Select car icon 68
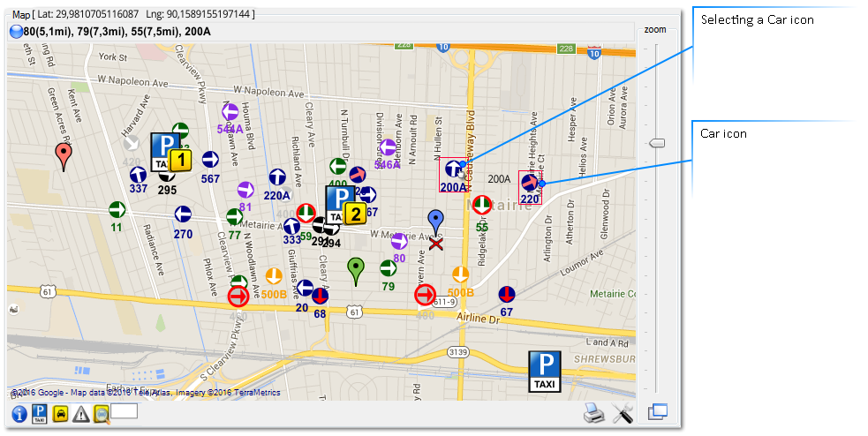 [320, 296]
